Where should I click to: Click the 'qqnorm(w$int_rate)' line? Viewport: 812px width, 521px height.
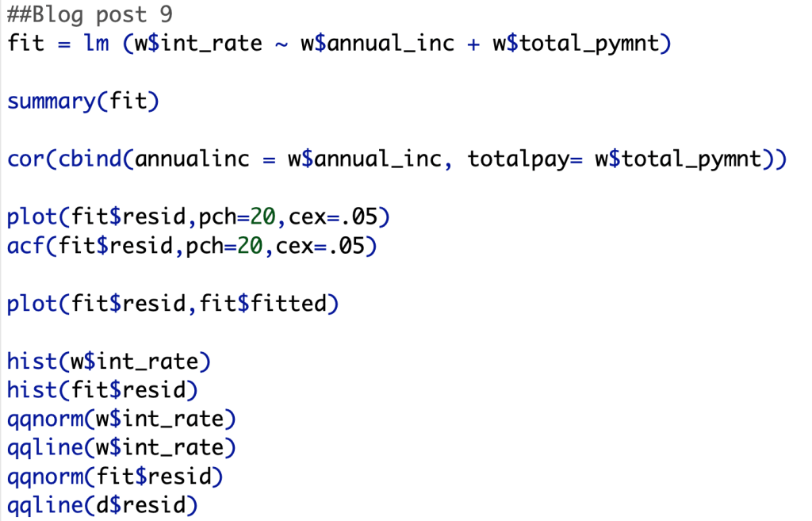121,419
